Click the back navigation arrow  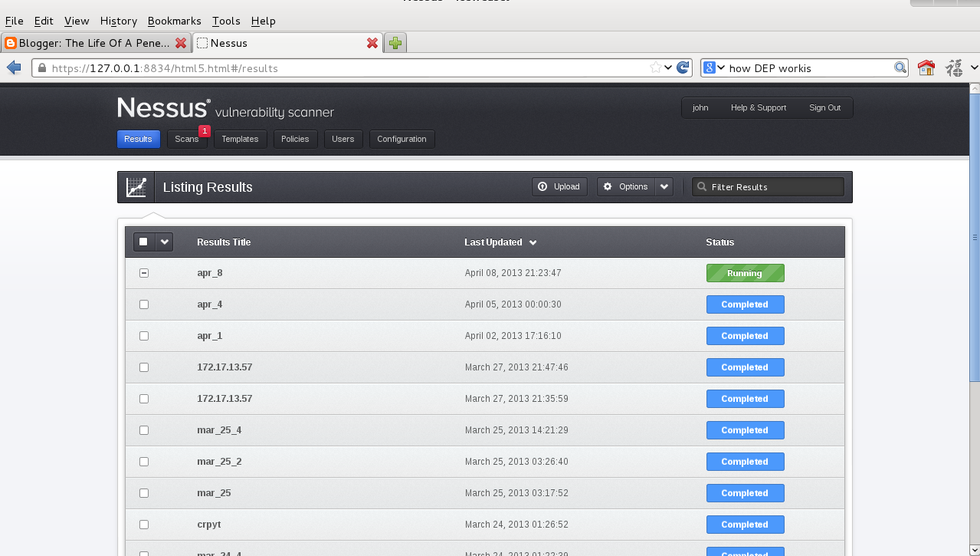[13, 67]
